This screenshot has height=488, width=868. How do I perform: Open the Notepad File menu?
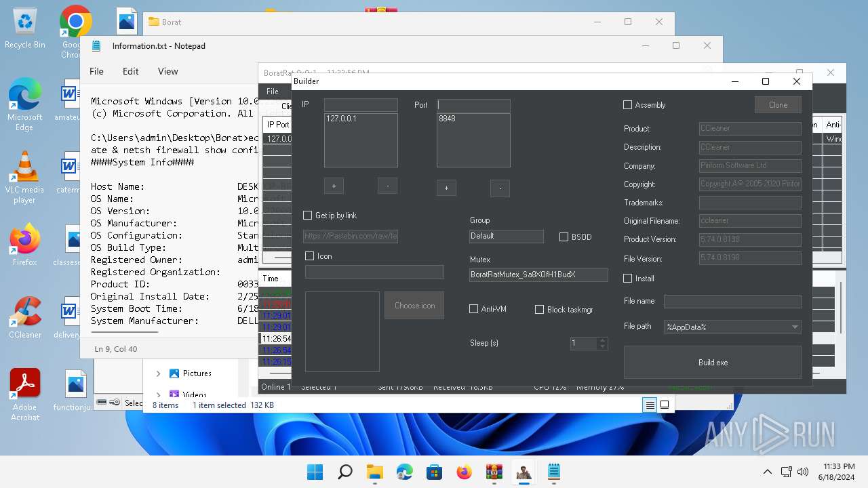point(97,71)
